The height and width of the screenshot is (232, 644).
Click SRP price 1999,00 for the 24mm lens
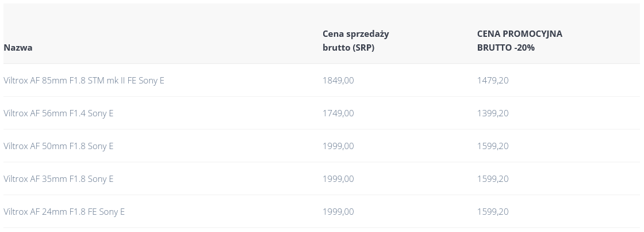click(x=338, y=212)
